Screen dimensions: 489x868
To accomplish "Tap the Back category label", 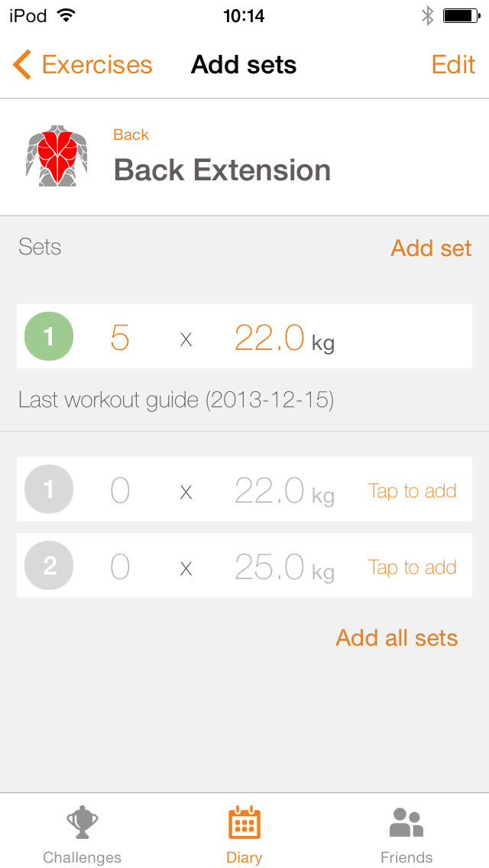I will pyautogui.click(x=131, y=134).
